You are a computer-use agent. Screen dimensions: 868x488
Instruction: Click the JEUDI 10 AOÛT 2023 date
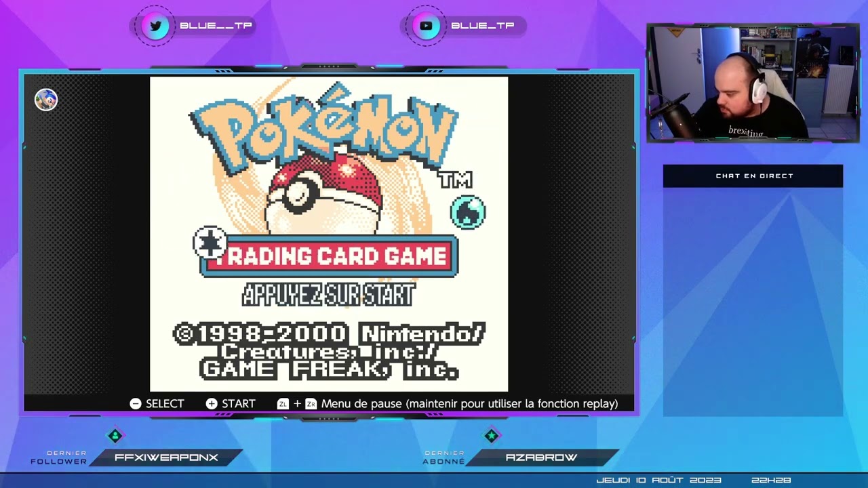pos(658,480)
